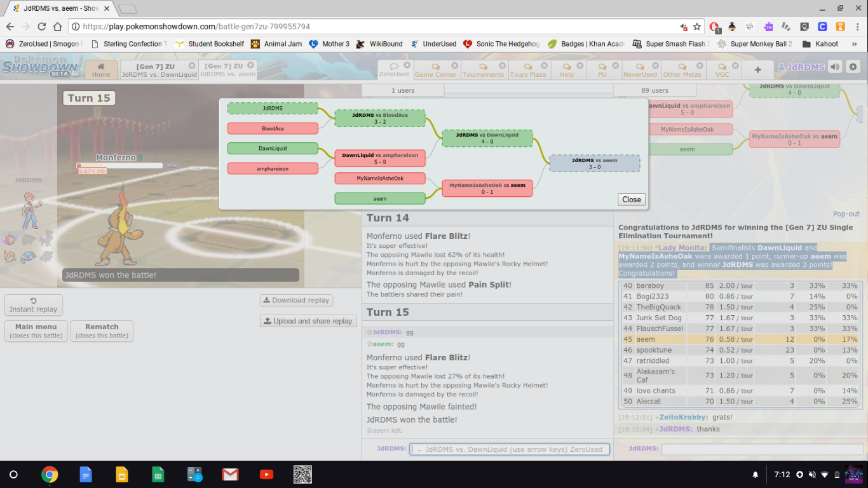Launch Gmail from the shelf

(230, 475)
